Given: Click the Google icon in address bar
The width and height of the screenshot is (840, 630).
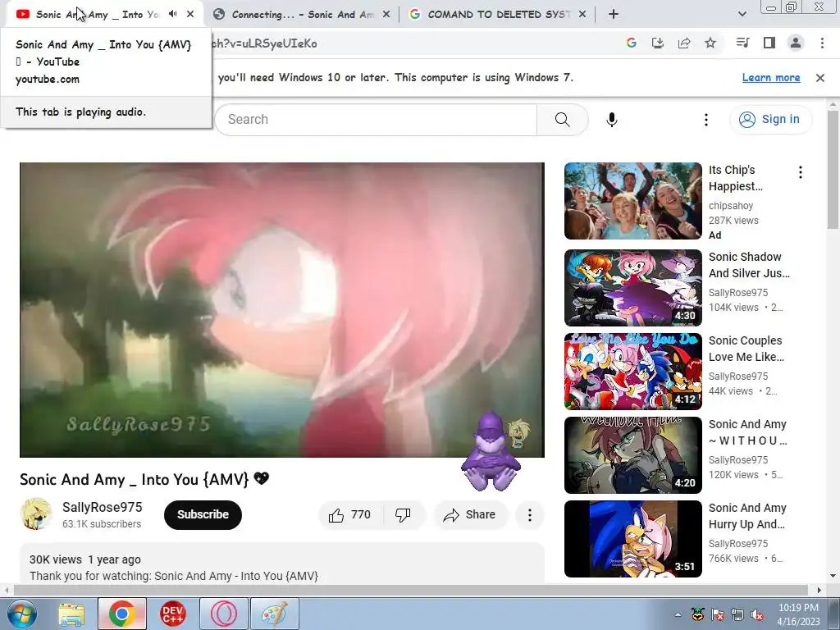Looking at the screenshot, I should (632, 43).
